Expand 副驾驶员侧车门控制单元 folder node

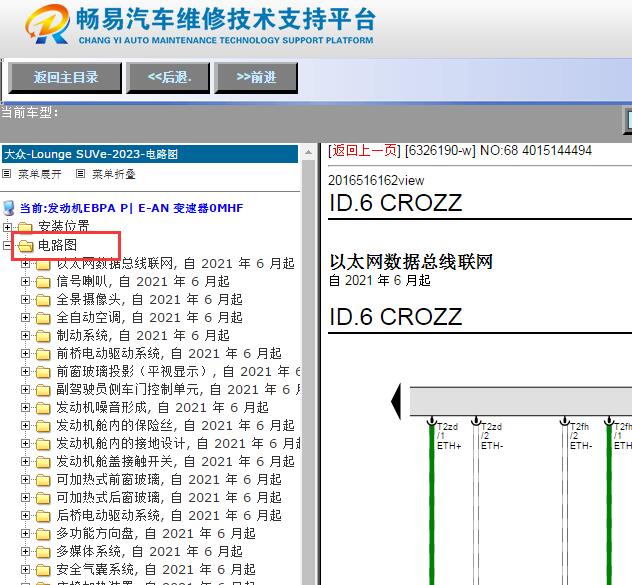(25, 389)
